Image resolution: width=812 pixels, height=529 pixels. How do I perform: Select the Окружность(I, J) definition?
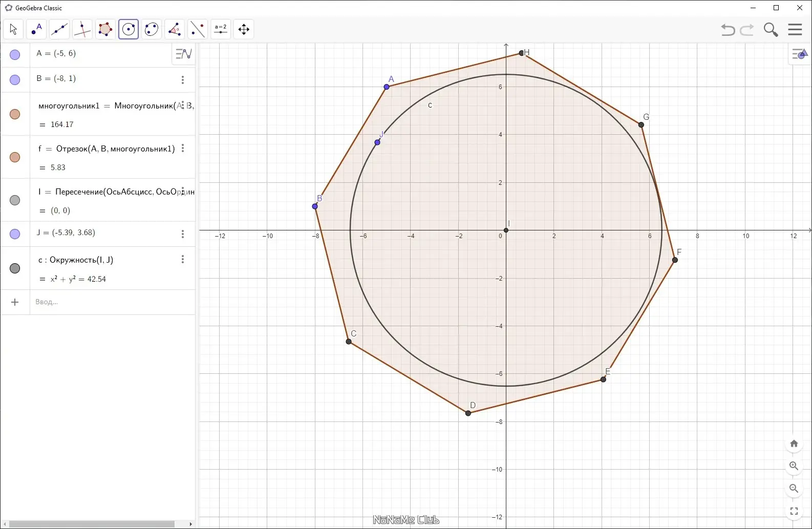(76, 260)
